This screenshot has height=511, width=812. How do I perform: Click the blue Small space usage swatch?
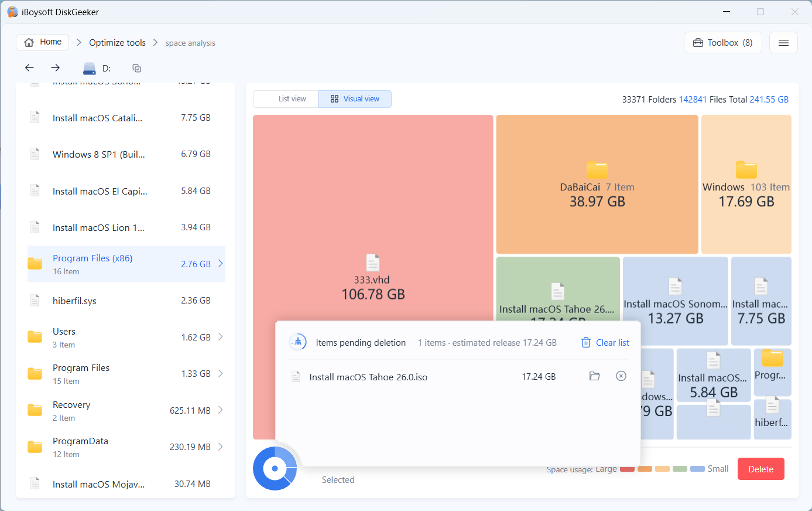[697, 469]
